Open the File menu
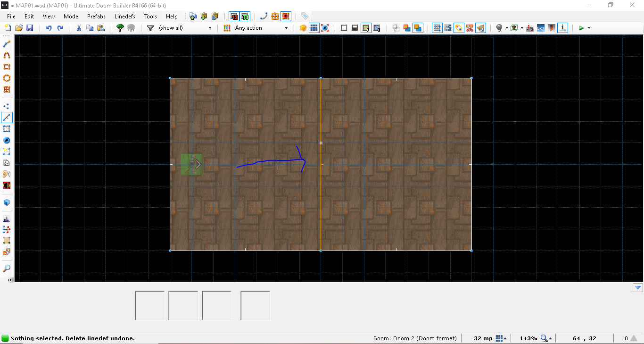Screen dimensions: 644x344 (x=11, y=16)
